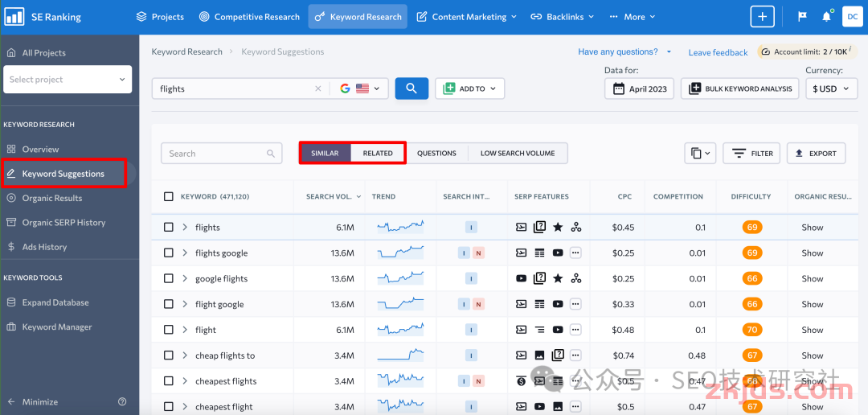Check the box for flight google row
The width and height of the screenshot is (868, 415).
168,304
